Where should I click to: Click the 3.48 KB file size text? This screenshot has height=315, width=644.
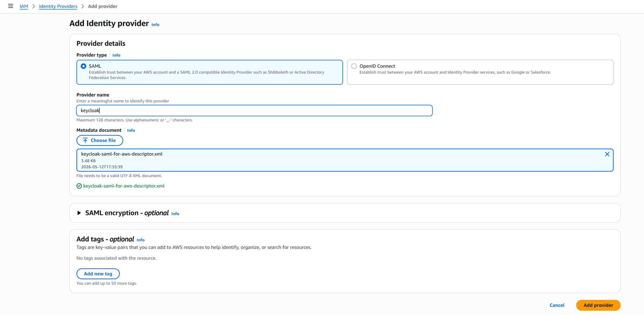click(x=88, y=161)
